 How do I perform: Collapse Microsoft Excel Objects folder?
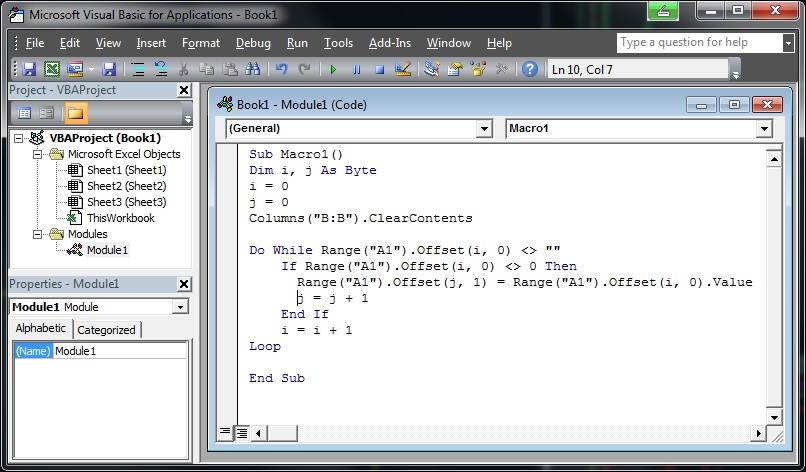tap(37, 154)
